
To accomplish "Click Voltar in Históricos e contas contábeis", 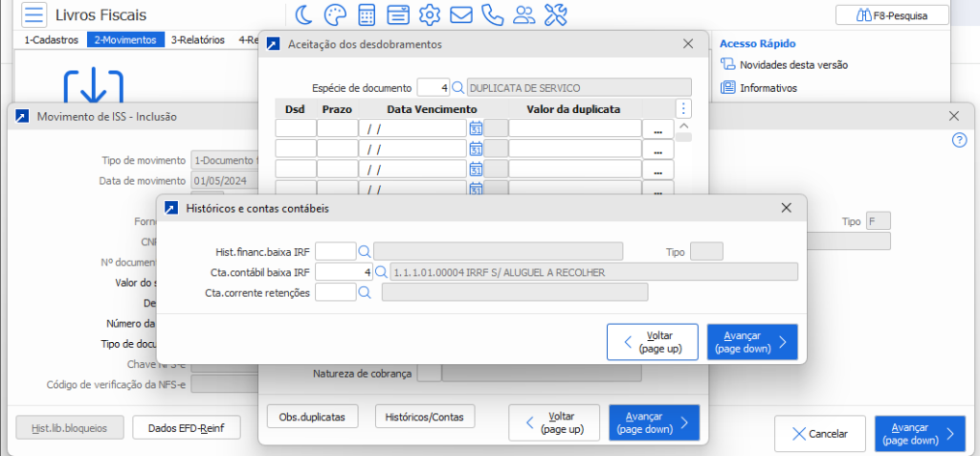I will pyautogui.click(x=652, y=342).
